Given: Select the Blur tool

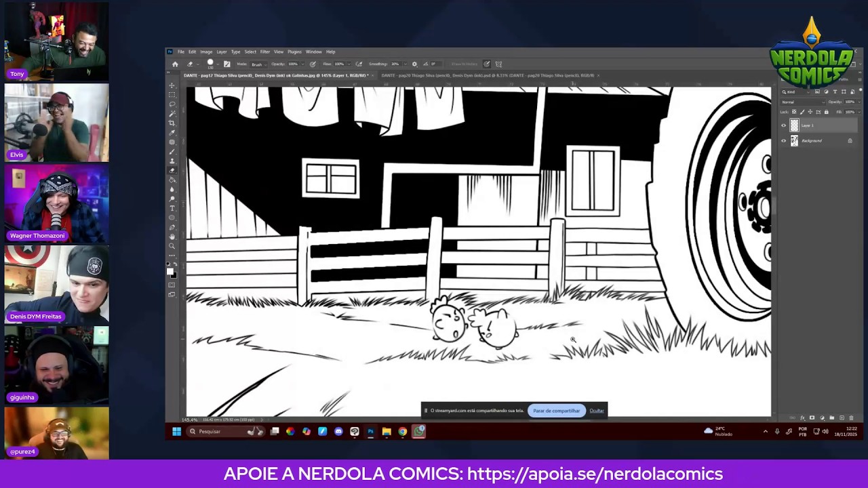Looking at the screenshot, I should (172, 190).
